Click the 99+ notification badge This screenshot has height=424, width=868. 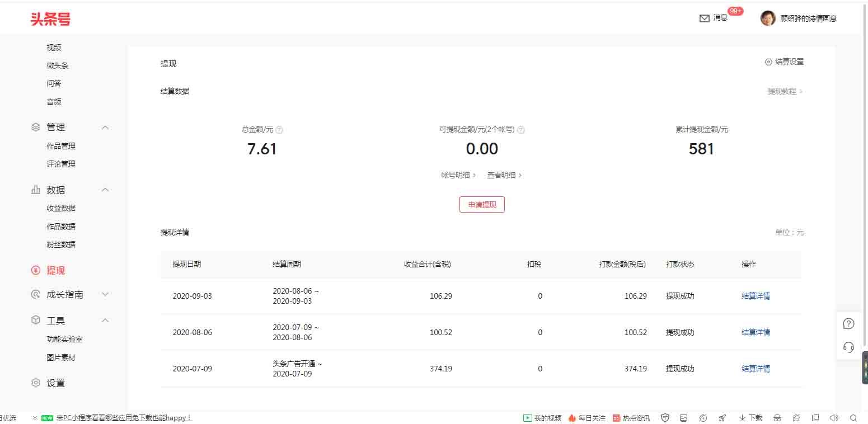(x=735, y=11)
